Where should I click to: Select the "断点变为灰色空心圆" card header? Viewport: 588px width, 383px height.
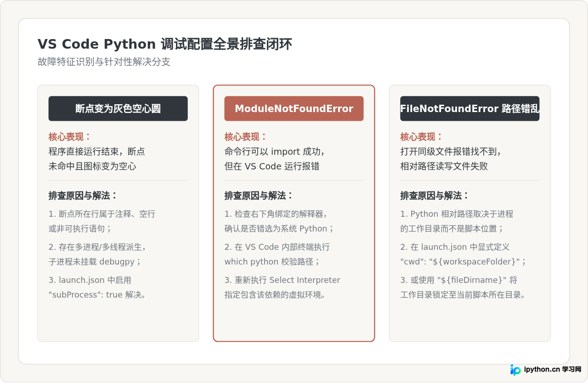click(118, 108)
